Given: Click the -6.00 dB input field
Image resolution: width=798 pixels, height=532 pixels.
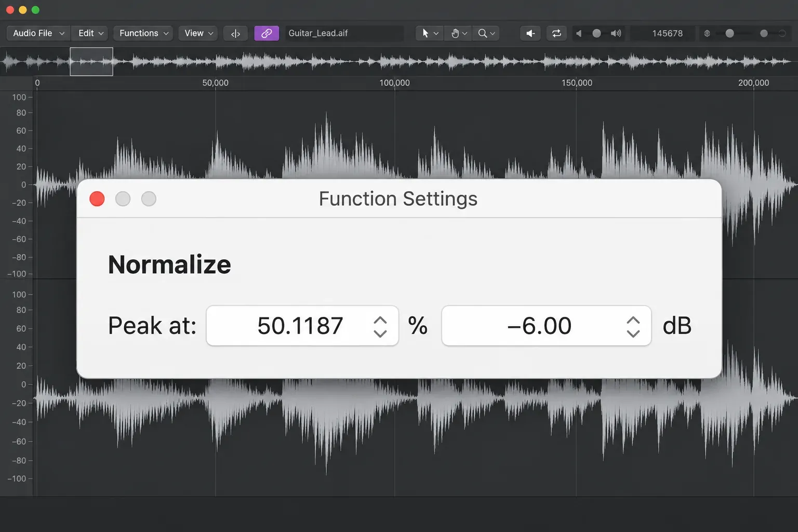Looking at the screenshot, I should 546,326.
